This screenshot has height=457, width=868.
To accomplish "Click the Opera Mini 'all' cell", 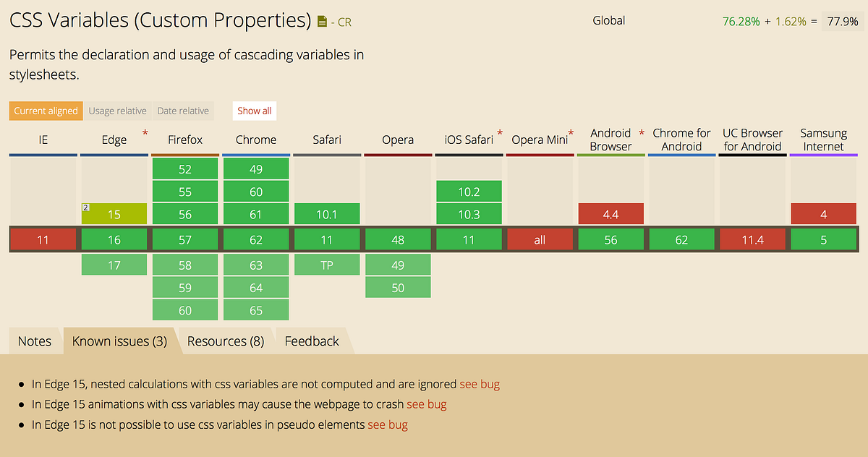I will pos(540,239).
